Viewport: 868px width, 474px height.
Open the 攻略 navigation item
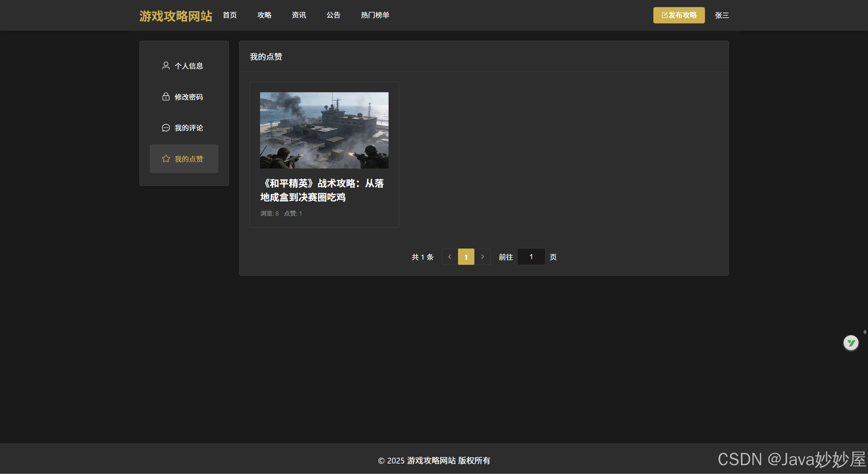tap(264, 15)
